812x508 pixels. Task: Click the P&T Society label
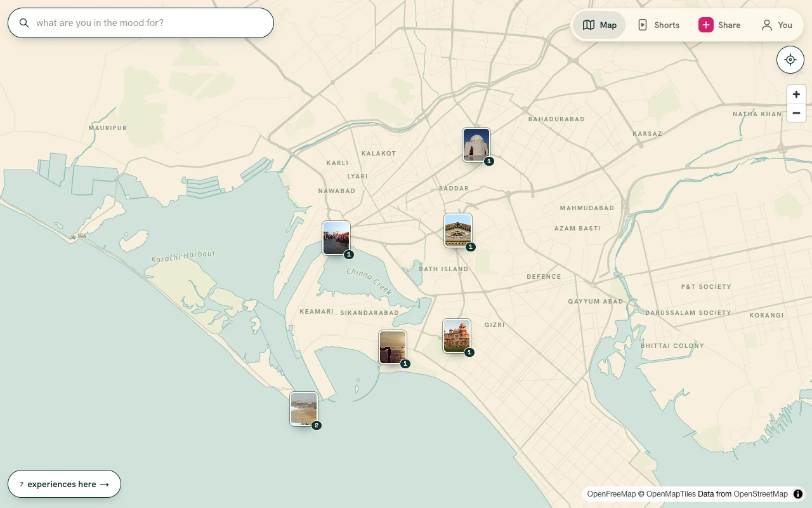706,287
